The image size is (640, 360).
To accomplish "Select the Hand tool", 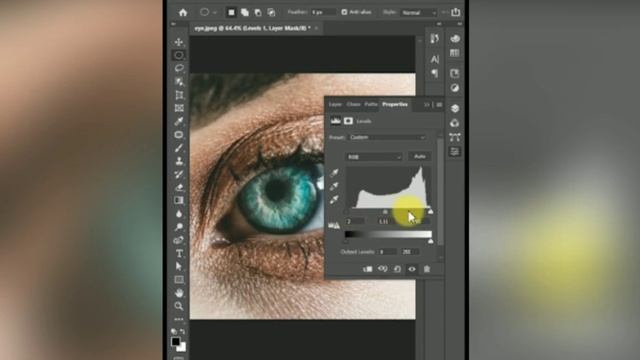I will (179, 293).
